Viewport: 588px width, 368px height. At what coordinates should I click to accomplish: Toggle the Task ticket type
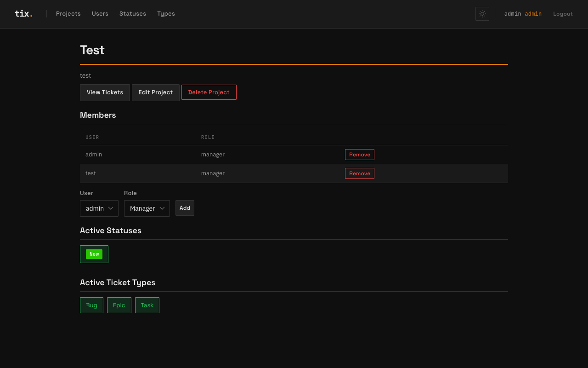click(x=147, y=305)
